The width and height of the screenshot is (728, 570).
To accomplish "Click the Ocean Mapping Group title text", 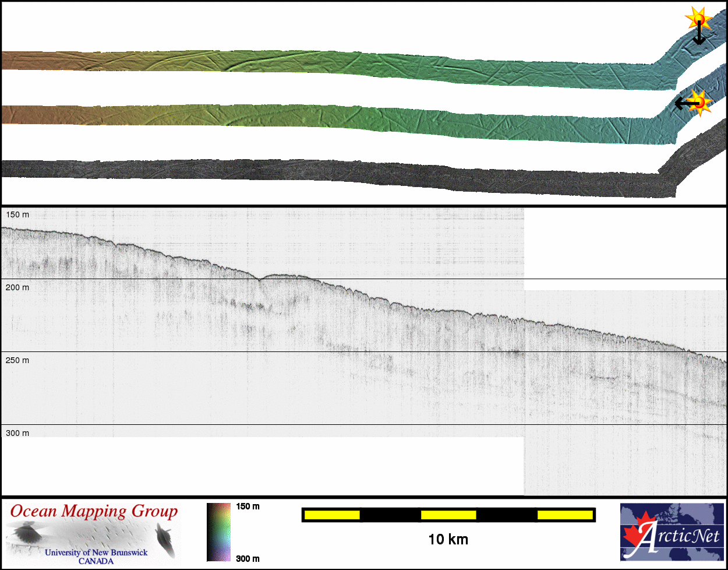I will [x=94, y=512].
